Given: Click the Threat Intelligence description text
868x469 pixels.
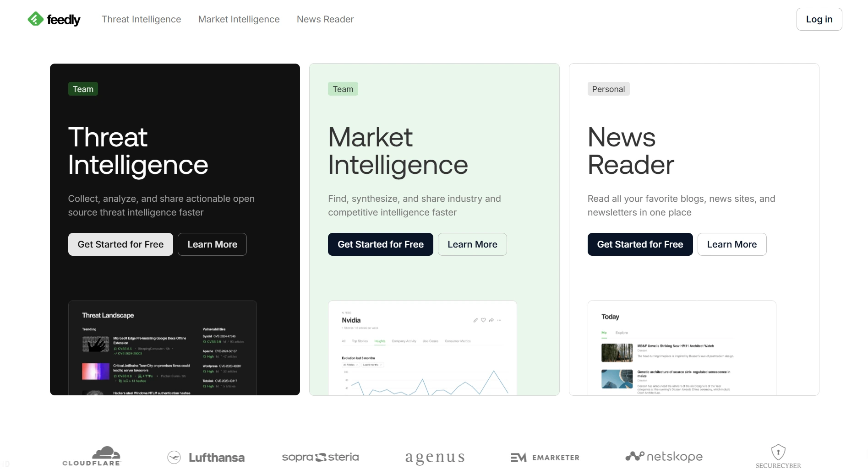Looking at the screenshot, I should point(161,205).
